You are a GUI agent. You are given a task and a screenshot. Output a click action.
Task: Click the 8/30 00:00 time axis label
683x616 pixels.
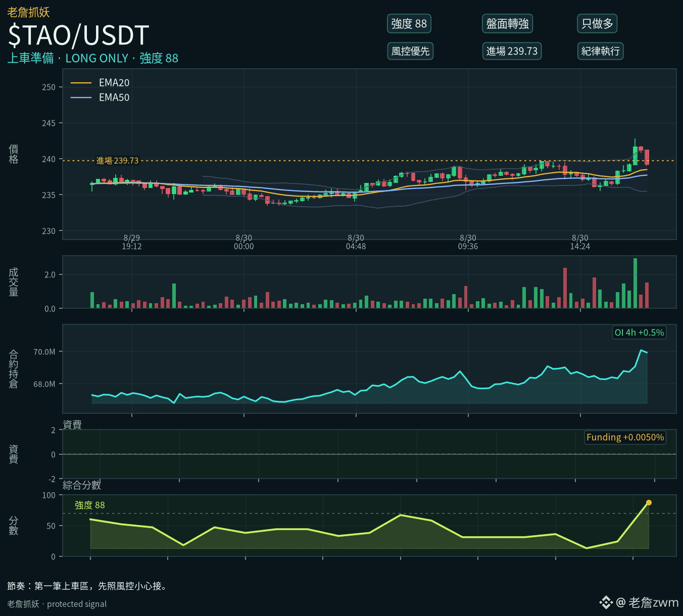pos(244,242)
